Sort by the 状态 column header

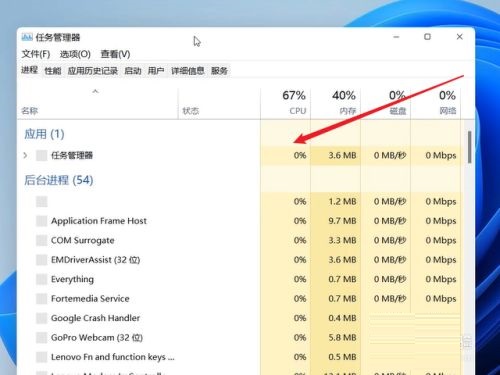(x=219, y=103)
